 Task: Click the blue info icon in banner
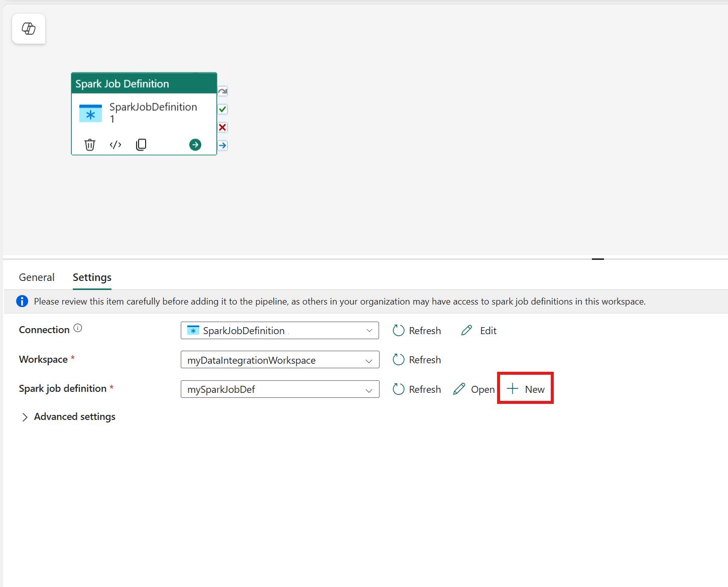click(22, 301)
